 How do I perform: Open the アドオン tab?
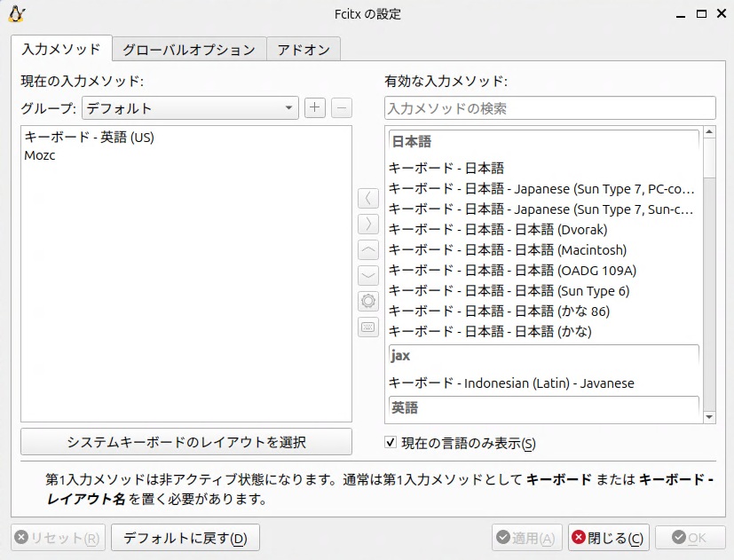(x=304, y=50)
